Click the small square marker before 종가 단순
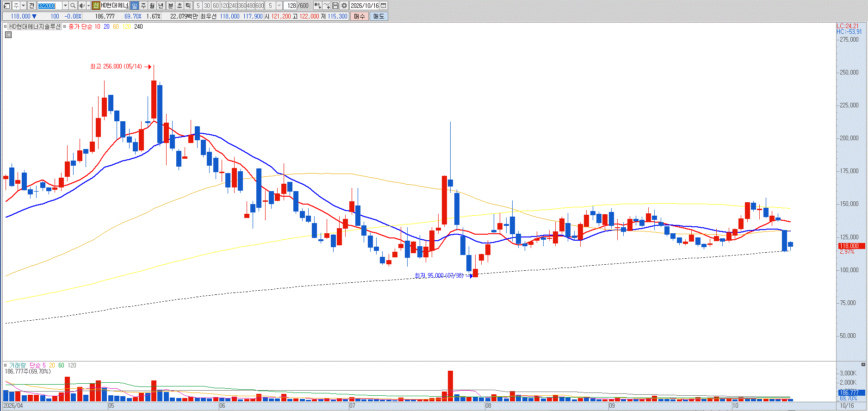Image resolution: width=868 pixels, height=411 pixels. [x=65, y=26]
